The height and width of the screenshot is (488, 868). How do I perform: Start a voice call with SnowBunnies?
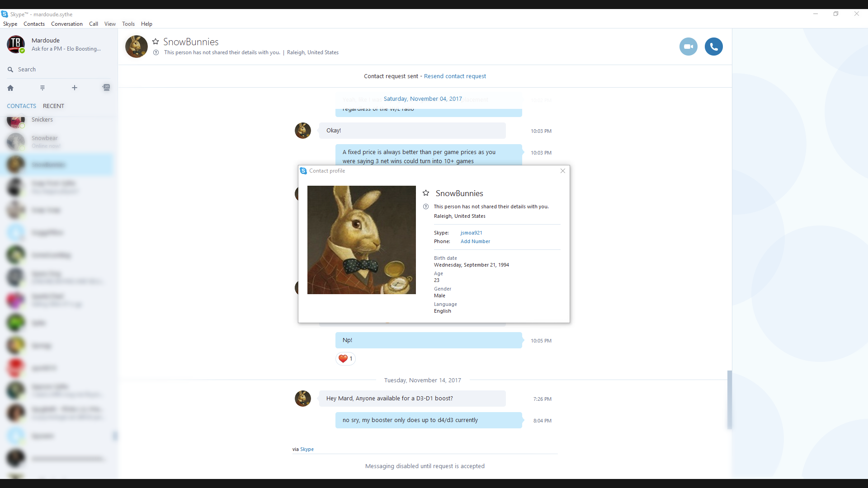(713, 47)
